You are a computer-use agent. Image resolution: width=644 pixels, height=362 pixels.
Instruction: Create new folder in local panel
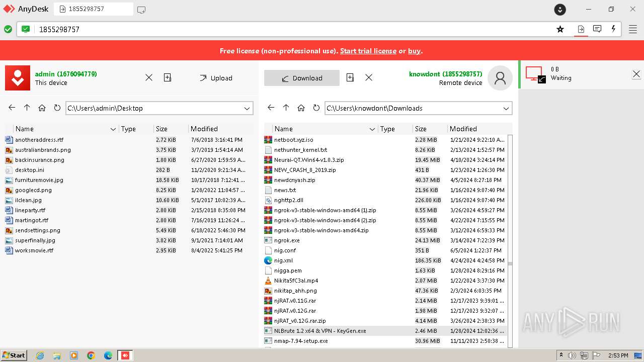click(x=168, y=77)
